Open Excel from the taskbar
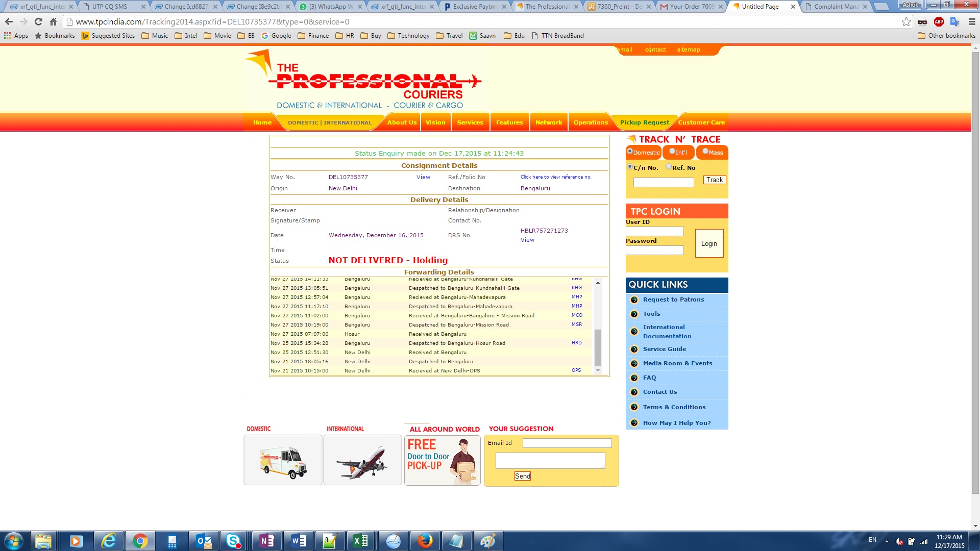 pos(361,541)
